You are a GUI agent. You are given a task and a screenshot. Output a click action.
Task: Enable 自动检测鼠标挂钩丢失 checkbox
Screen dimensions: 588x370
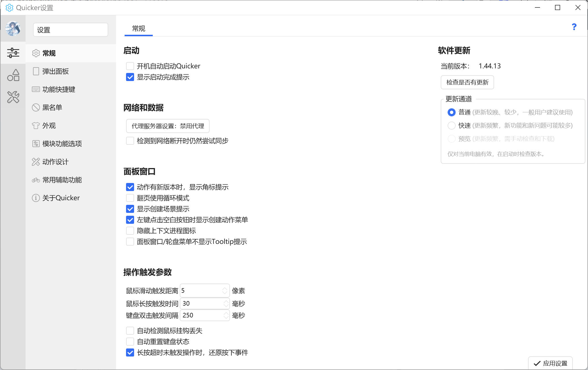(x=130, y=331)
